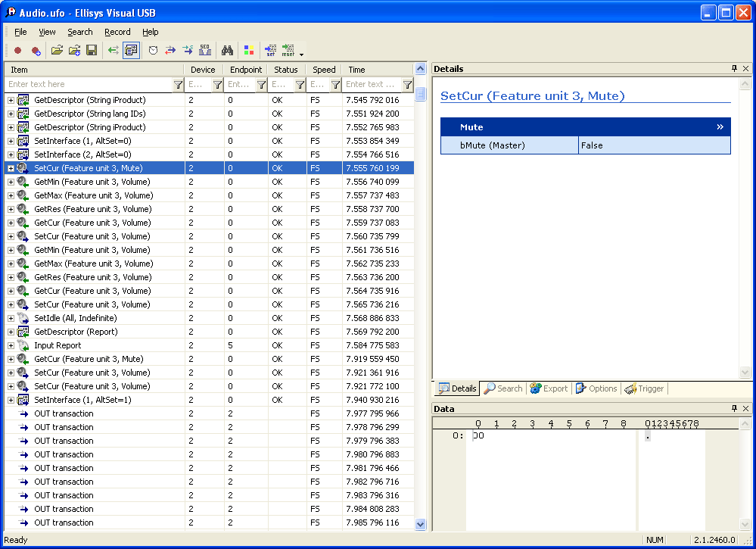Viewport: 756px width, 549px height.
Task: Open the binoculars search tool
Action: coord(226,51)
